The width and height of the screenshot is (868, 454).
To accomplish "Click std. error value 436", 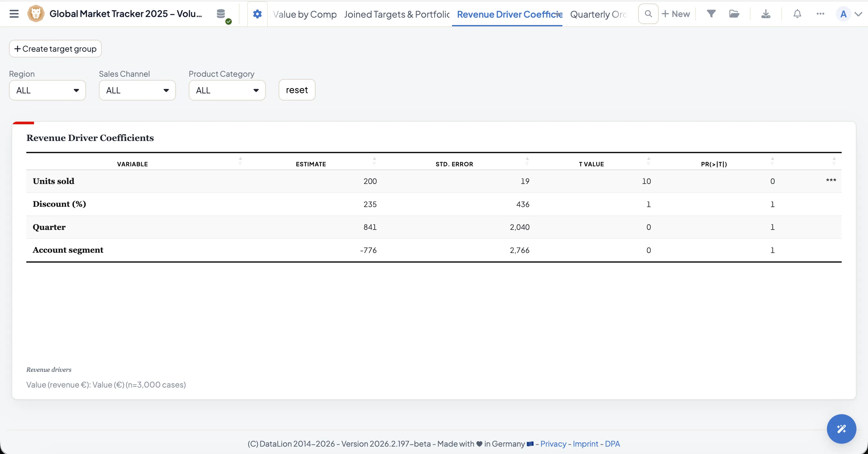I will tap(523, 204).
